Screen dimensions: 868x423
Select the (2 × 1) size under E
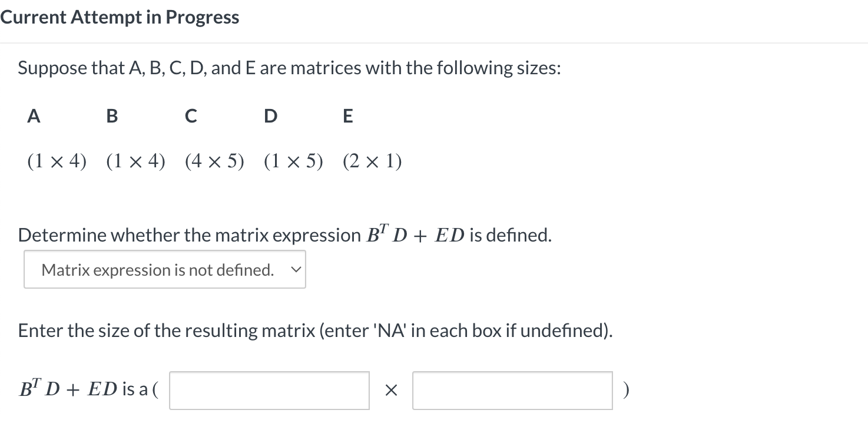pyautogui.click(x=372, y=160)
